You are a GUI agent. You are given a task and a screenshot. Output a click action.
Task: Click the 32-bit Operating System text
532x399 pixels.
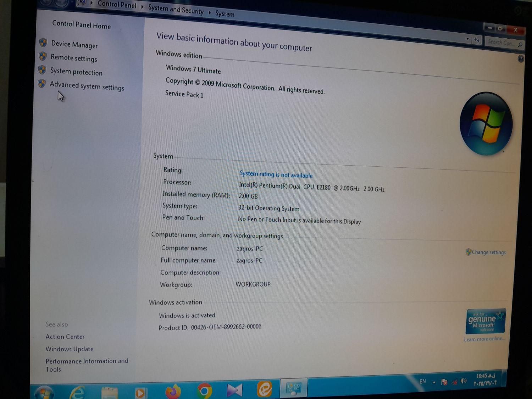click(x=268, y=208)
